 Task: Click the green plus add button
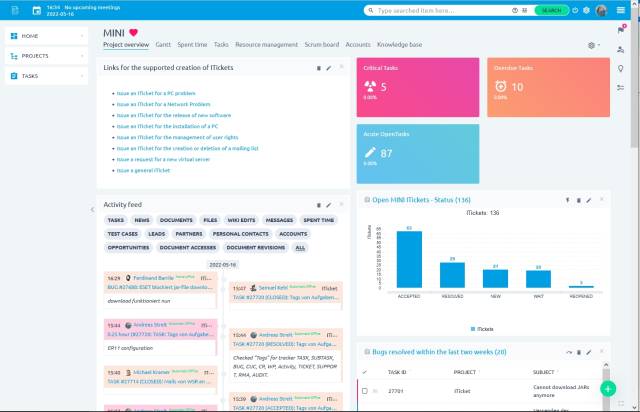click(607, 388)
